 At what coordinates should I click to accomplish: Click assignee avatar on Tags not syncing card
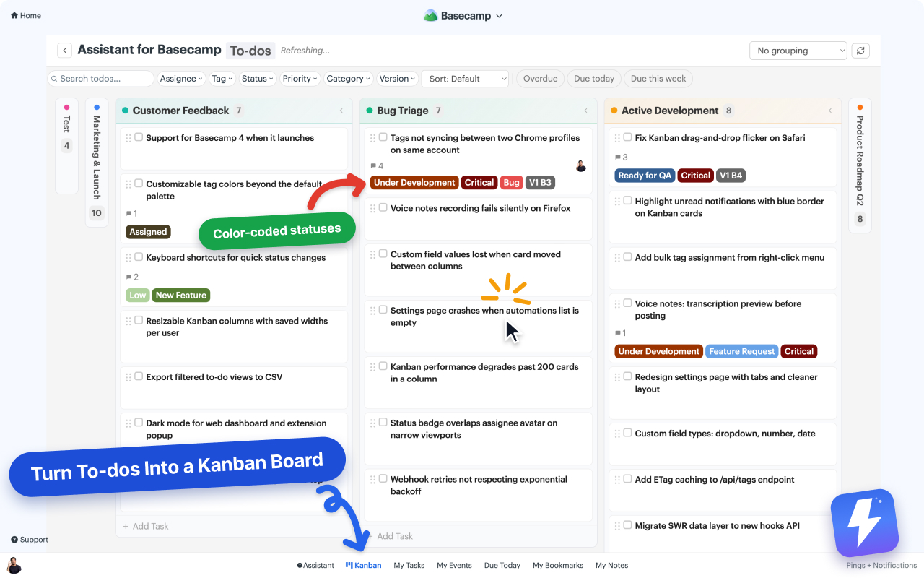(581, 166)
